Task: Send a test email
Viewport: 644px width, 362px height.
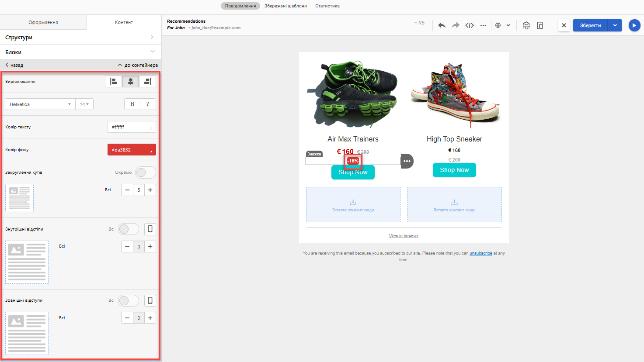Action: tap(526, 25)
